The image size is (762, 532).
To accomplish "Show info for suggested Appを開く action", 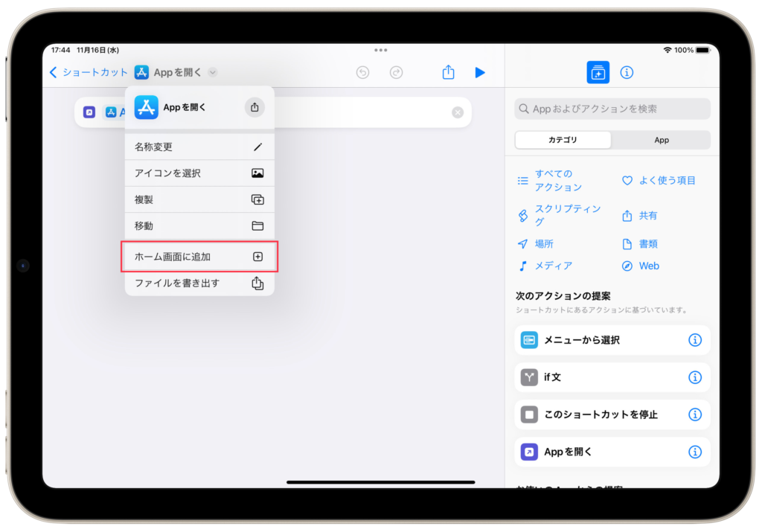I will point(695,452).
